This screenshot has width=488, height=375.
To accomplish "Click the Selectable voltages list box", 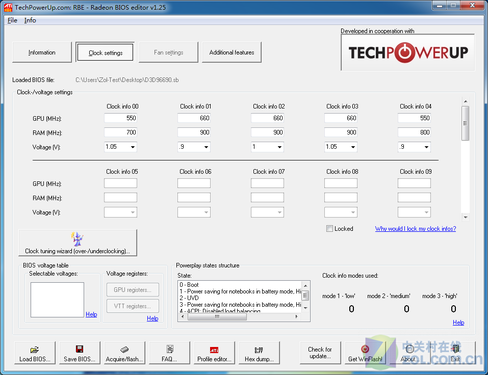I will (57, 300).
